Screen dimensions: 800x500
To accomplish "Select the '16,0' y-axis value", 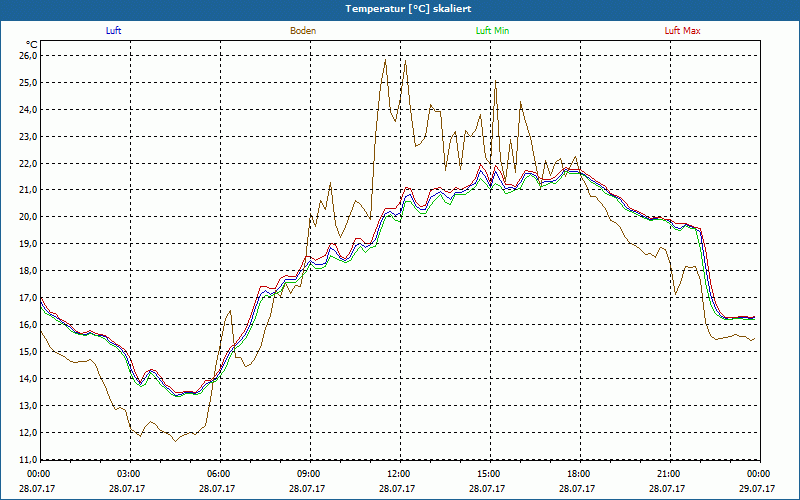I will tap(29, 324).
